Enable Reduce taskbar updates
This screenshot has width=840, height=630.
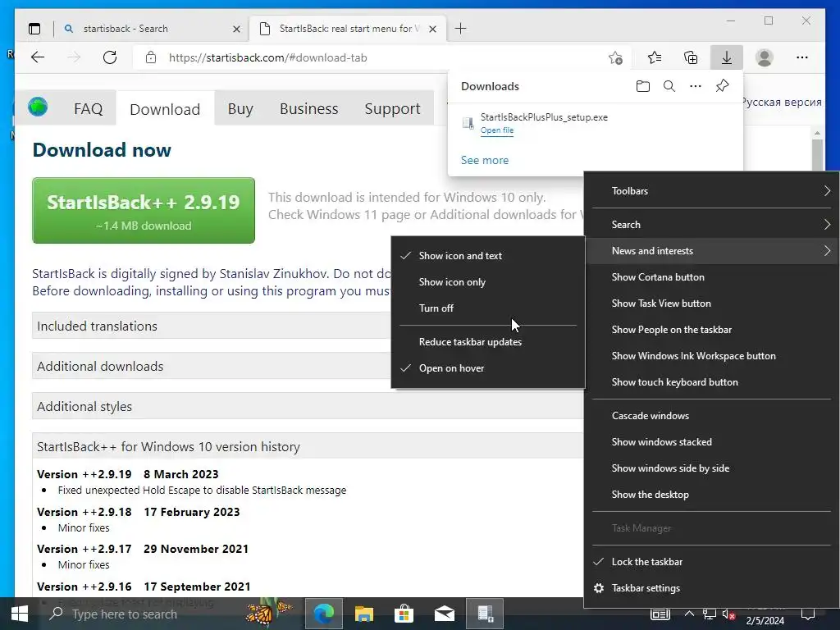[487, 342]
